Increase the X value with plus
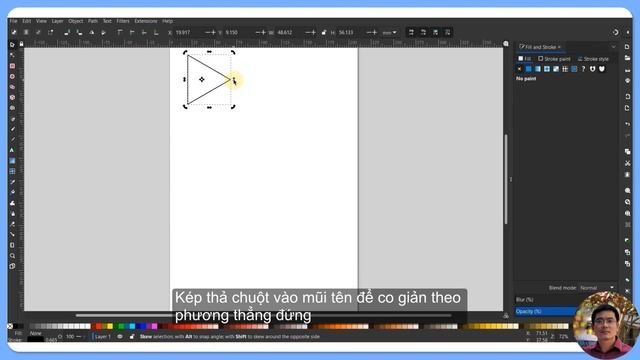Image resolution: width=640 pixels, height=360 pixels. coord(213,32)
